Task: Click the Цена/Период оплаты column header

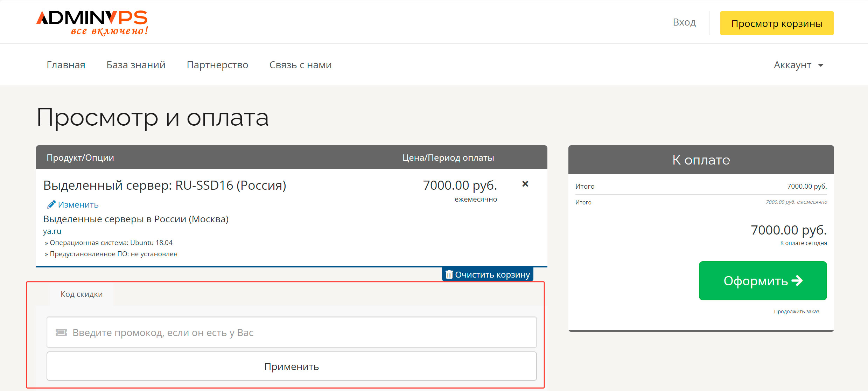Action: pyautogui.click(x=448, y=158)
